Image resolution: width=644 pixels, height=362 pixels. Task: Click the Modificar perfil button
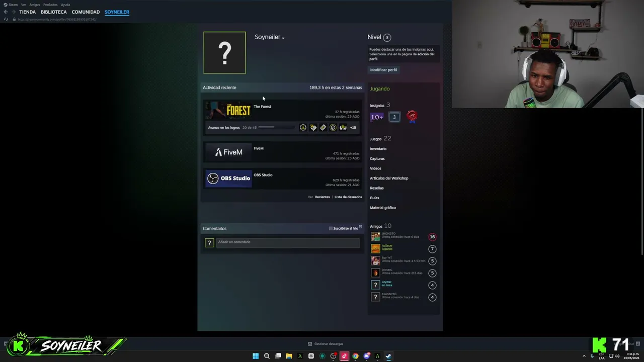pos(383,70)
